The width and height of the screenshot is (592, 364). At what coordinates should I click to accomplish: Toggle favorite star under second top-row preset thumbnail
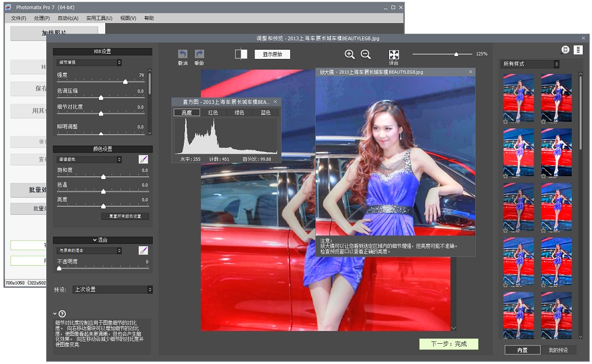(543, 121)
